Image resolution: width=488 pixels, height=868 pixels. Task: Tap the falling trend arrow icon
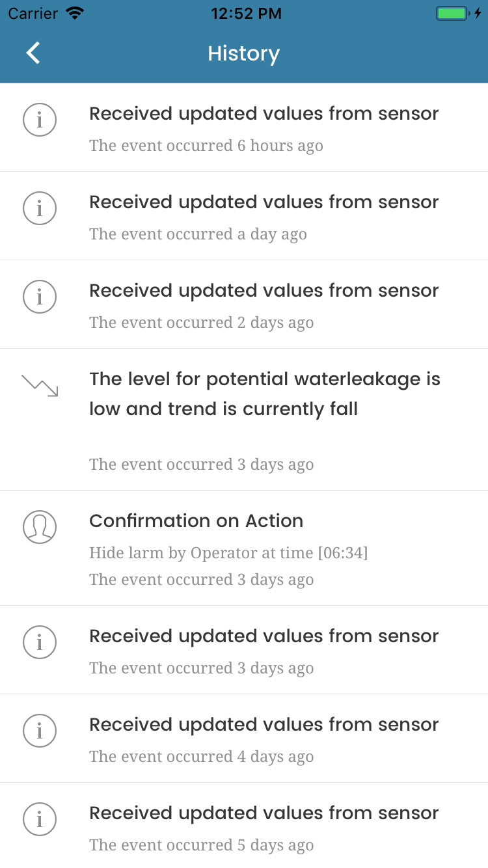(40, 385)
